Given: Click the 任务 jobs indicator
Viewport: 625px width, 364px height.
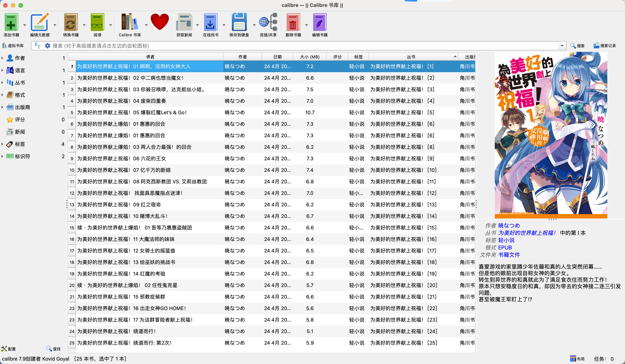Looking at the screenshot, I should (604, 359).
